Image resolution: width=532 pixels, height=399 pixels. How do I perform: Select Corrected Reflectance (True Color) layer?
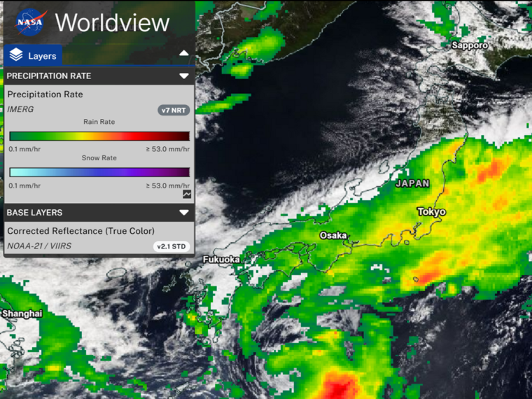[x=80, y=231]
